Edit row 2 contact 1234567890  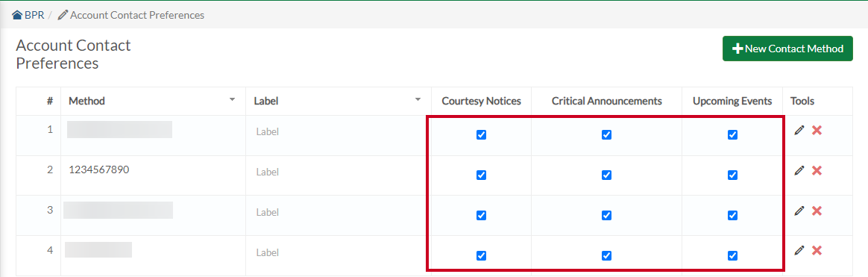click(799, 171)
